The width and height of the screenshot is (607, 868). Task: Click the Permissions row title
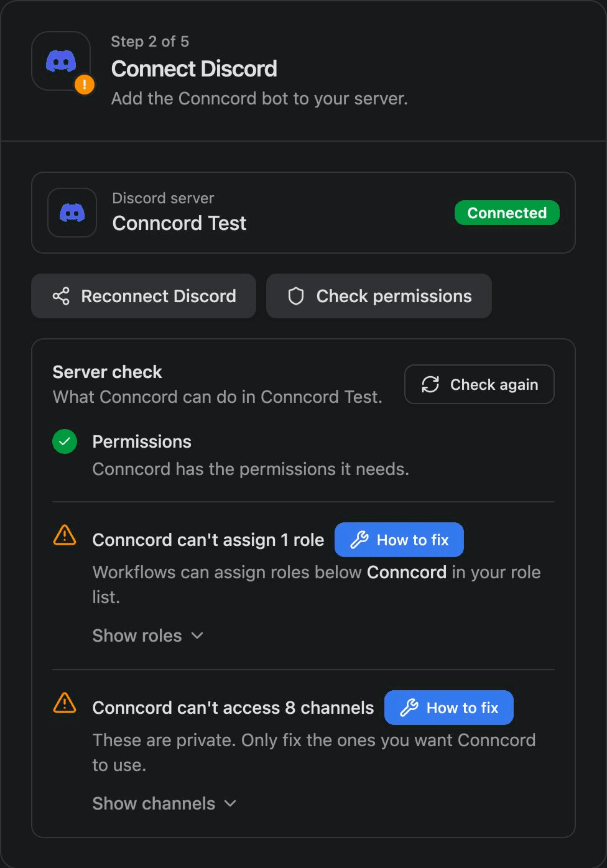142,441
